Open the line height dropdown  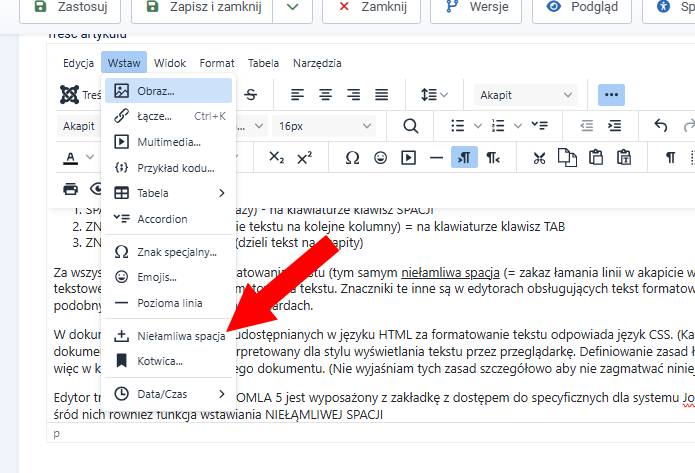(x=434, y=95)
